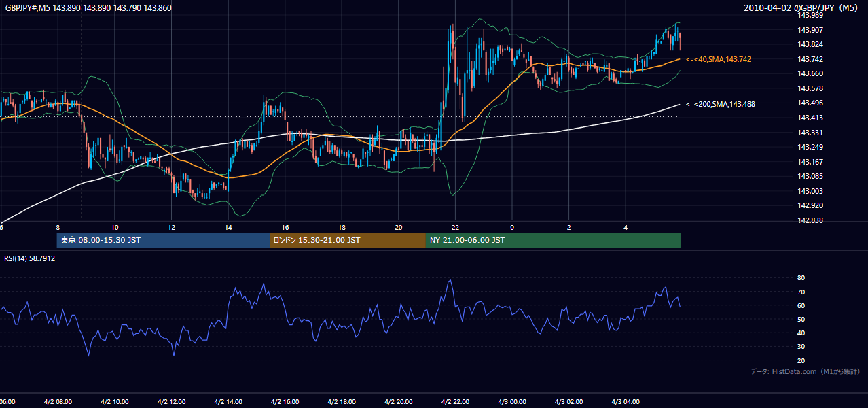Screen dimensions: 868x408
Task: Click RSI scale level 50
Action: (801, 319)
